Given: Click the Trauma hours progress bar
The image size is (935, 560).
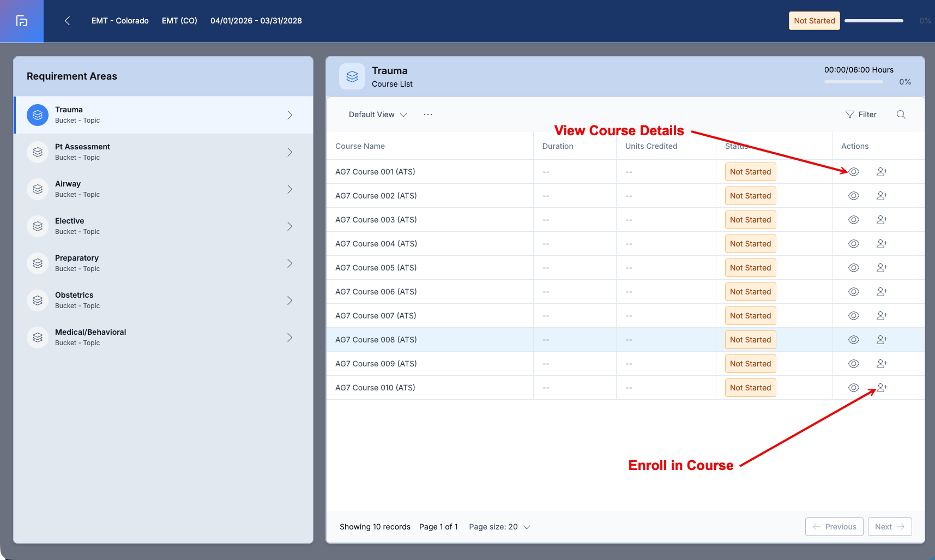Looking at the screenshot, I should (854, 82).
